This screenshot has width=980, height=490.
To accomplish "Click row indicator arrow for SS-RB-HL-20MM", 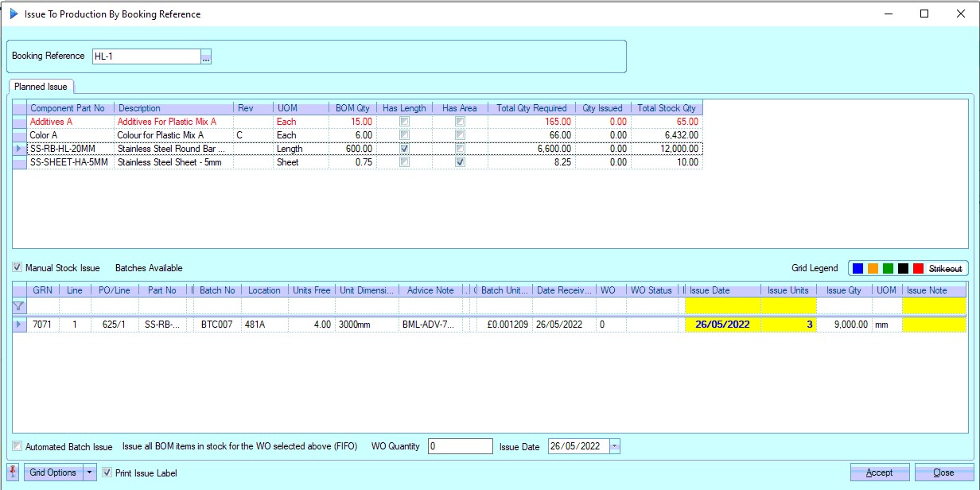I will click(19, 149).
